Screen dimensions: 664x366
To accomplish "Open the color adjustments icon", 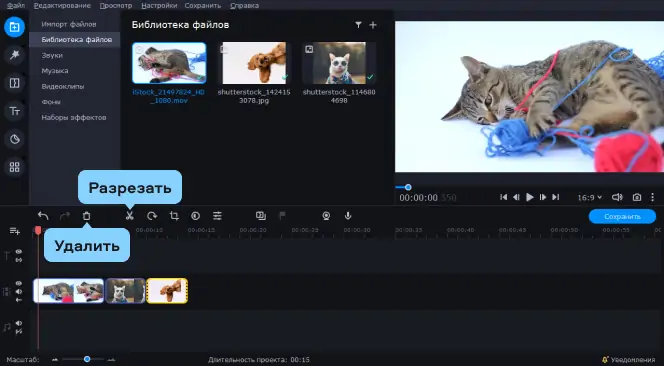I will [x=195, y=216].
